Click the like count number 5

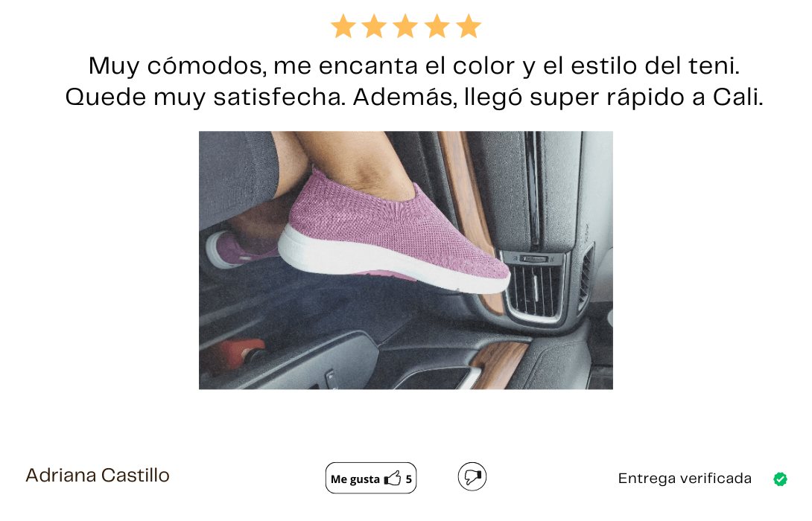[x=408, y=479]
